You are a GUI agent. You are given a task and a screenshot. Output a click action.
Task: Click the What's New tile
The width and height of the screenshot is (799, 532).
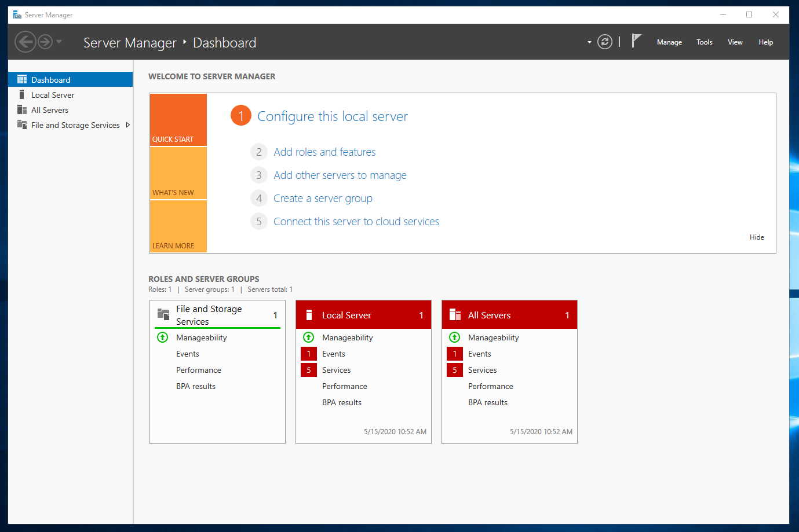(178, 173)
